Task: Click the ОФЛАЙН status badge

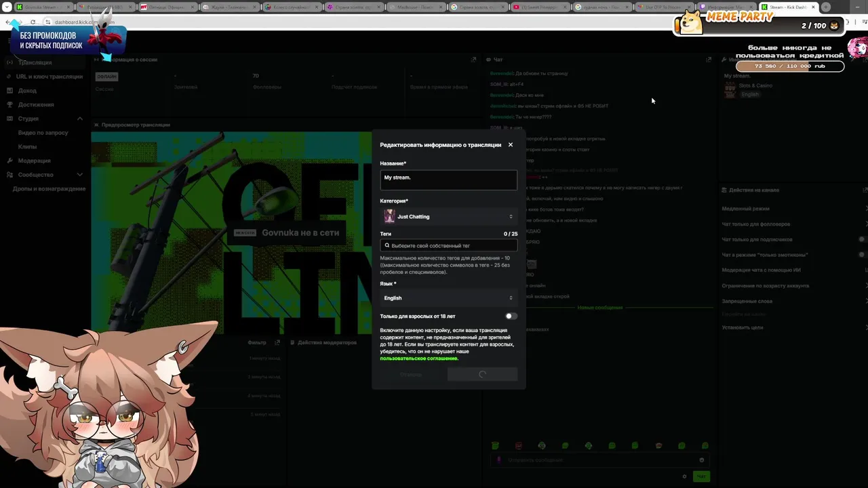Action: 106,77
